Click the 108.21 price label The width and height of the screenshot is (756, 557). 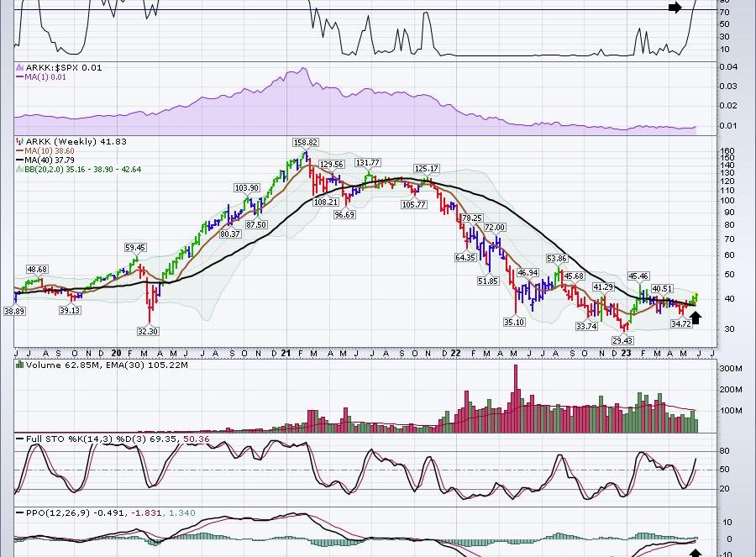point(326,202)
